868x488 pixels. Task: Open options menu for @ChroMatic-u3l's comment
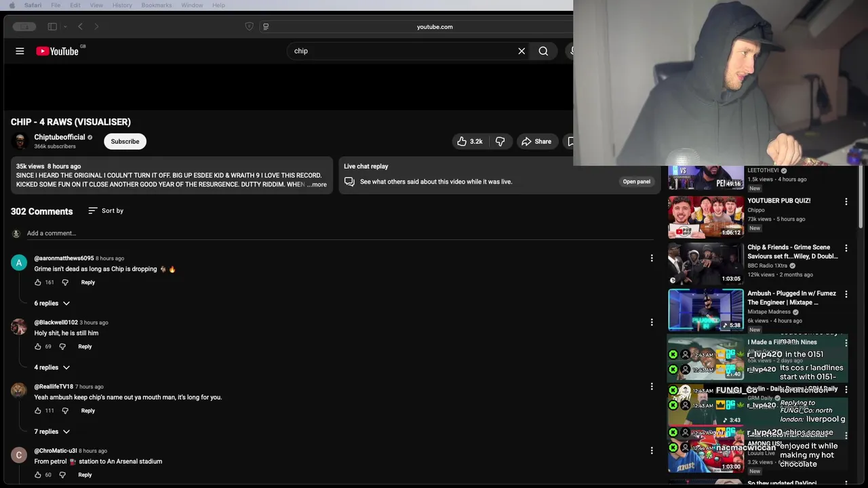tap(652, 451)
